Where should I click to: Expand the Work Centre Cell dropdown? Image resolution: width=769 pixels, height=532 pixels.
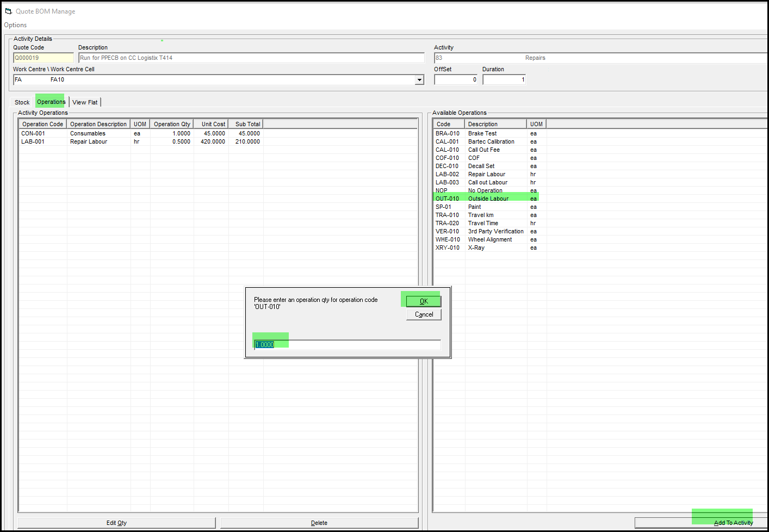(419, 80)
